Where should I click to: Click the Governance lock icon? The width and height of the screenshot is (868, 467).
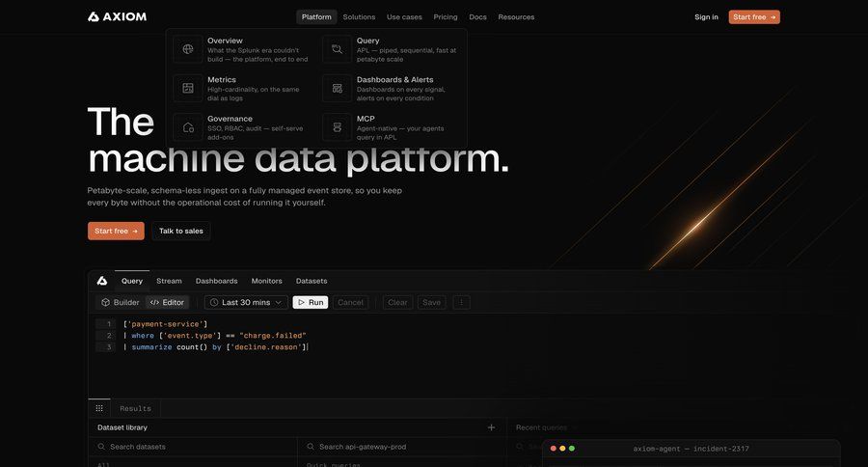pos(188,127)
